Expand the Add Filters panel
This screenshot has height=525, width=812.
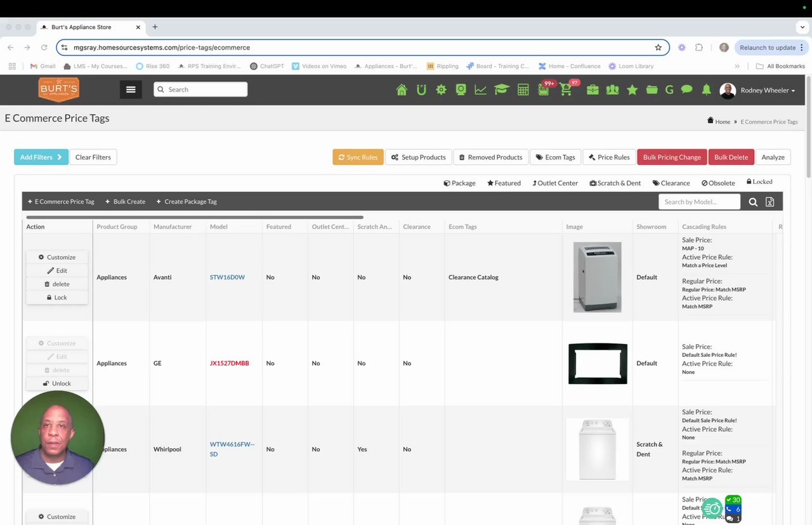click(41, 157)
